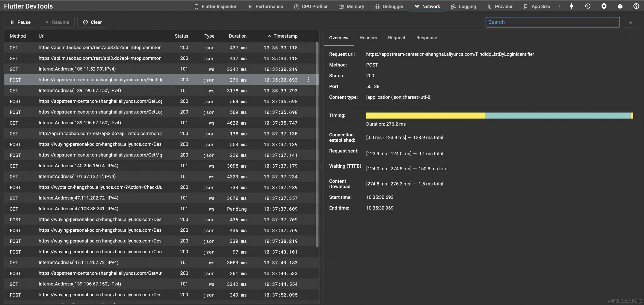644x305 pixels.
Task: Switch to the Request detail tab
Action: pos(397,38)
